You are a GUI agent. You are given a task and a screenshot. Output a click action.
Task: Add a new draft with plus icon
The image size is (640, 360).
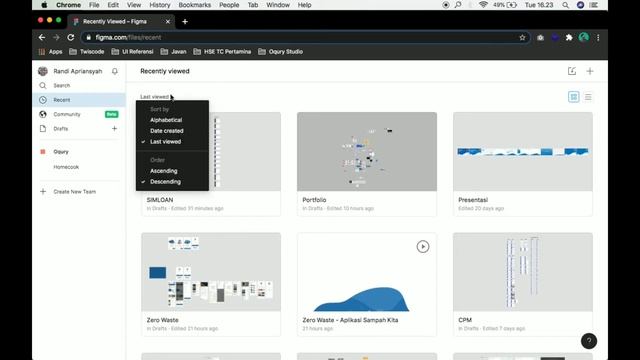point(114,129)
